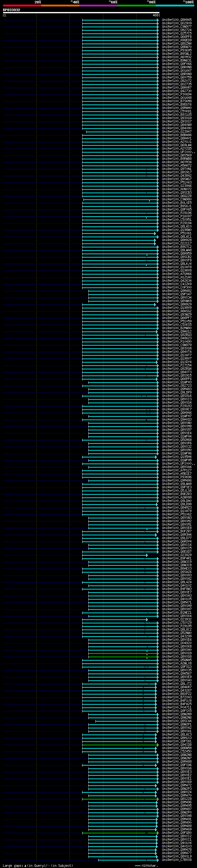Screen dimensions: 197x868
Task: Select hit UniRef100_C9W977
Action: pos(177,26)
